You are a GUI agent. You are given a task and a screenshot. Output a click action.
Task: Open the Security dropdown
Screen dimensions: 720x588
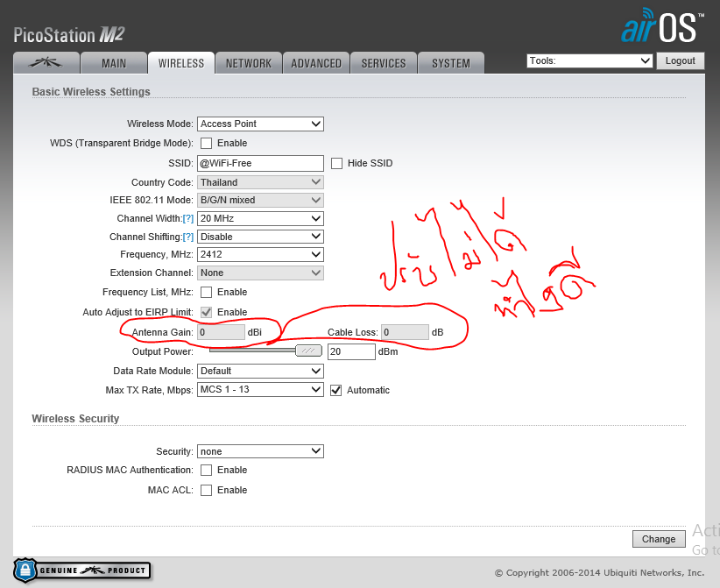coord(260,451)
